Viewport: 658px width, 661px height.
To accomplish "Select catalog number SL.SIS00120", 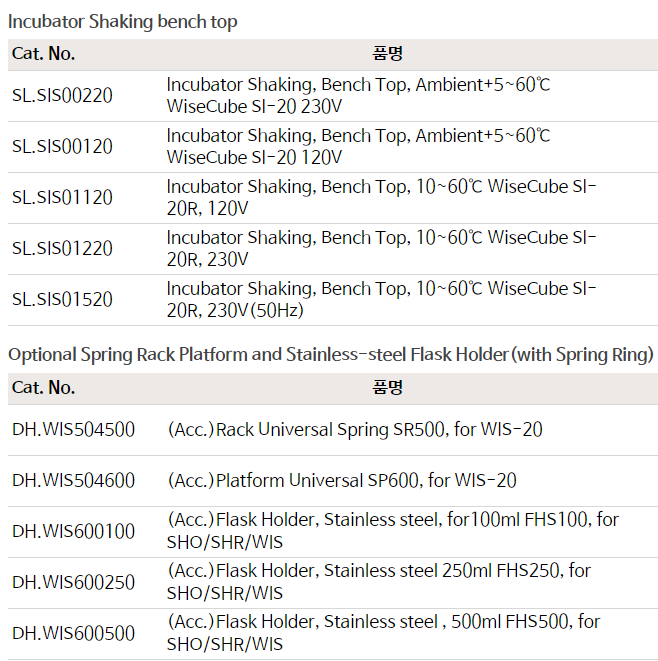I will tap(62, 147).
